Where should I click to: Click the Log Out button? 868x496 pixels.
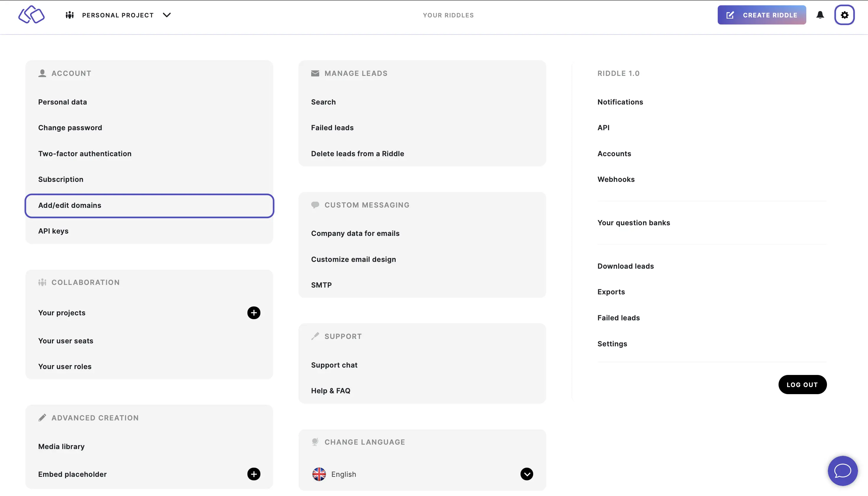pos(802,384)
